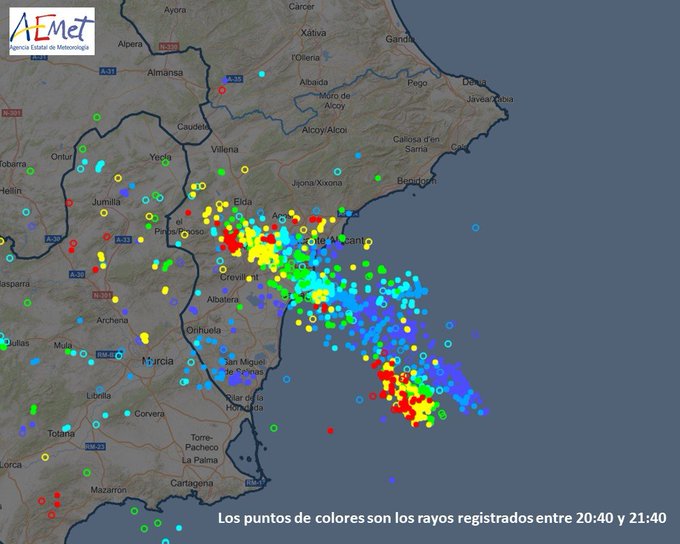This screenshot has width=680, height=544.
Task: Click the Villena town label
Action: [225, 149]
